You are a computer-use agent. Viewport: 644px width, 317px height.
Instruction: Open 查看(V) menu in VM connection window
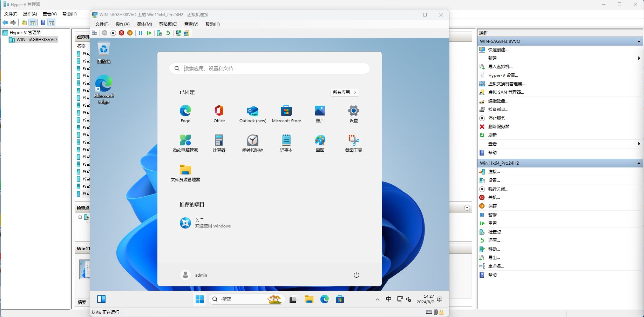[191, 24]
